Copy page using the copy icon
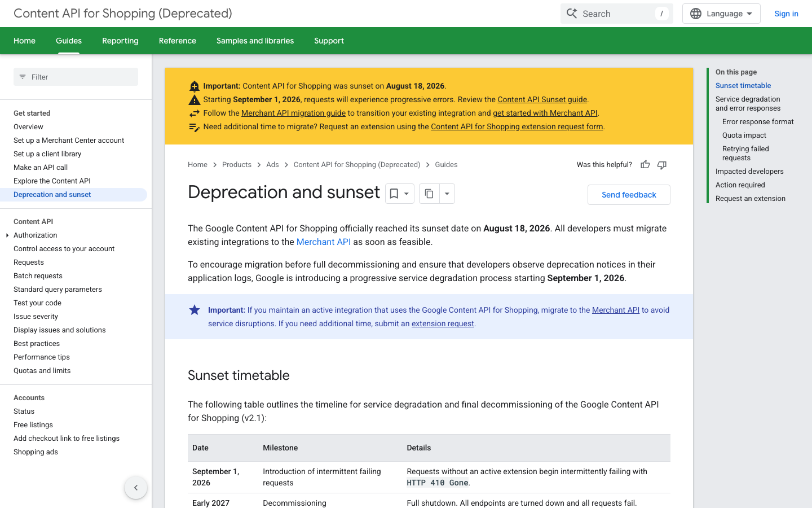 pos(429,194)
